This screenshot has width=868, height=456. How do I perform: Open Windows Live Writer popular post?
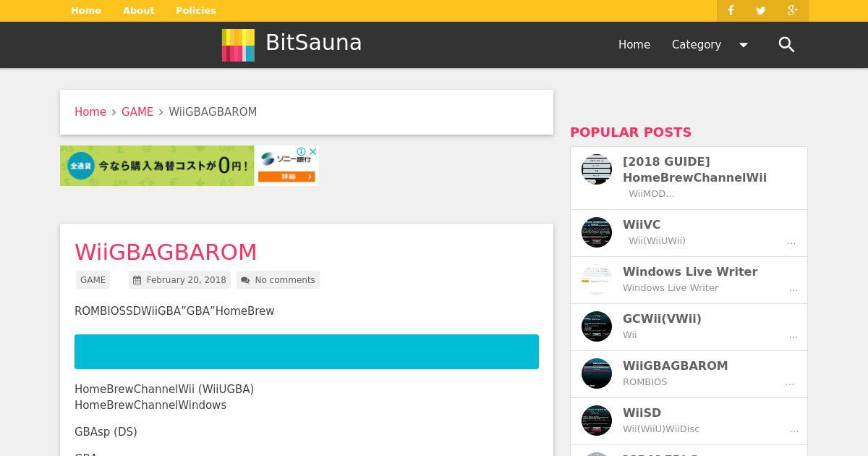click(x=690, y=272)
